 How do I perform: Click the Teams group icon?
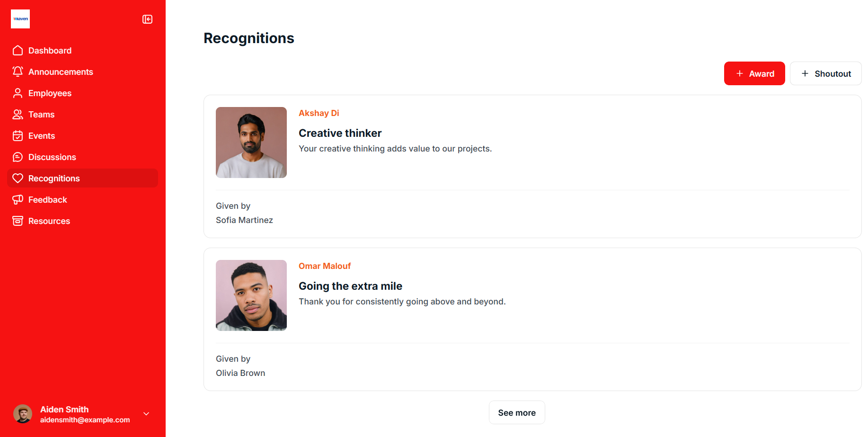point(18,115)
